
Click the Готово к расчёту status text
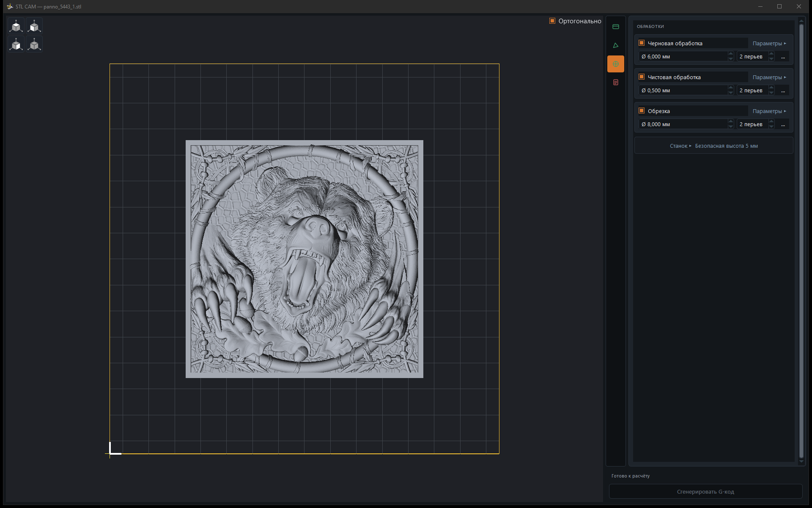pyautogui.click(x=630, y=476)
